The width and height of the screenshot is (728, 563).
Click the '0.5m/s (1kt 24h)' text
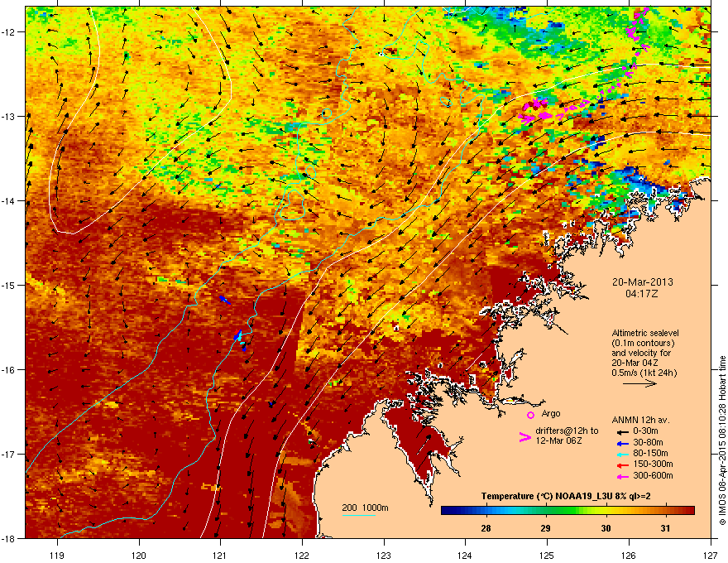click(644, 373)
